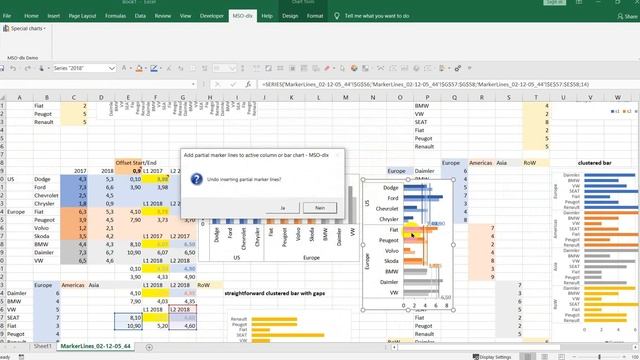Open the chart Format tab
Image resolution: width=640 pixels, height=360 pixels.
coord(315,16)
